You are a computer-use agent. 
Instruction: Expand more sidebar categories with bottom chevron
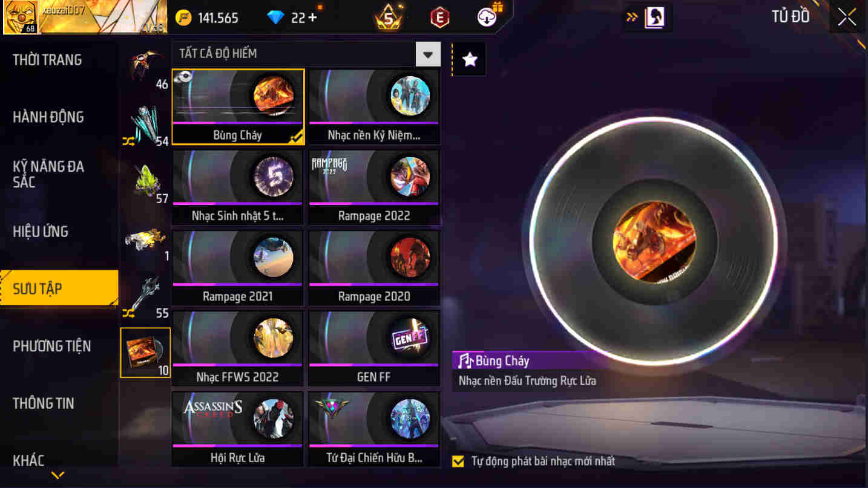(x=58, y=475)
